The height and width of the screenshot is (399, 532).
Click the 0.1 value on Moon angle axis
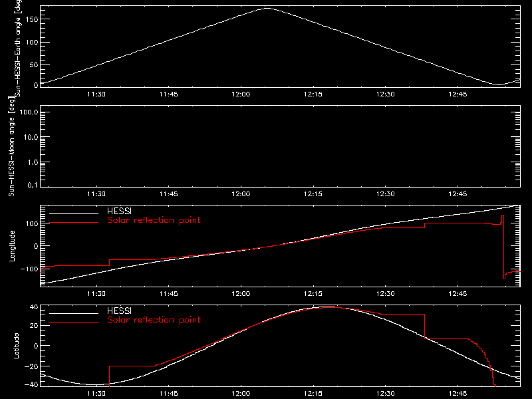[33, 185]
